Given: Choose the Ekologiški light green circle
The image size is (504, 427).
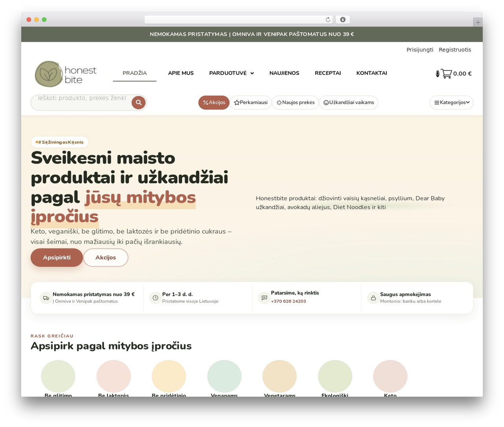Looking at the screenshot, I should coord(335,377).
